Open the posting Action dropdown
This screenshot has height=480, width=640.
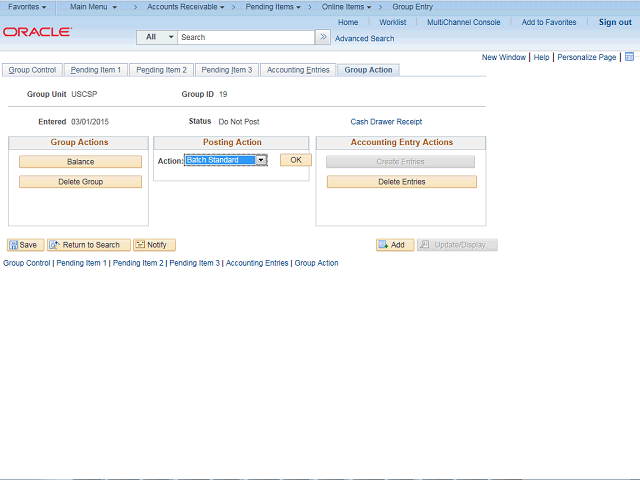226,160
